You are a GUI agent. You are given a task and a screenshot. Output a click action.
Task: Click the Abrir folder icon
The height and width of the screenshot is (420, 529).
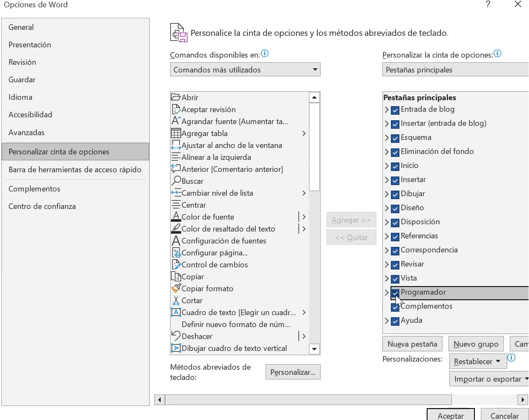(x=176, y=97)
